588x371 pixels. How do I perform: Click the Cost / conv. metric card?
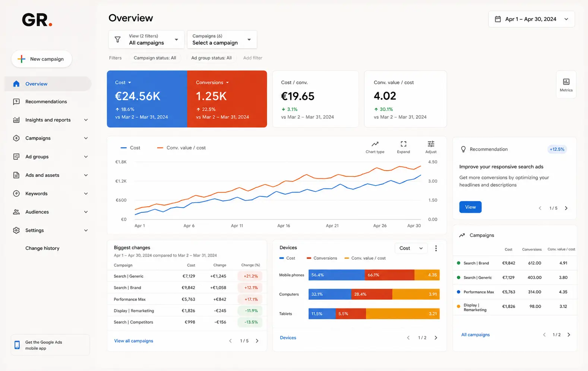[316, 99]
